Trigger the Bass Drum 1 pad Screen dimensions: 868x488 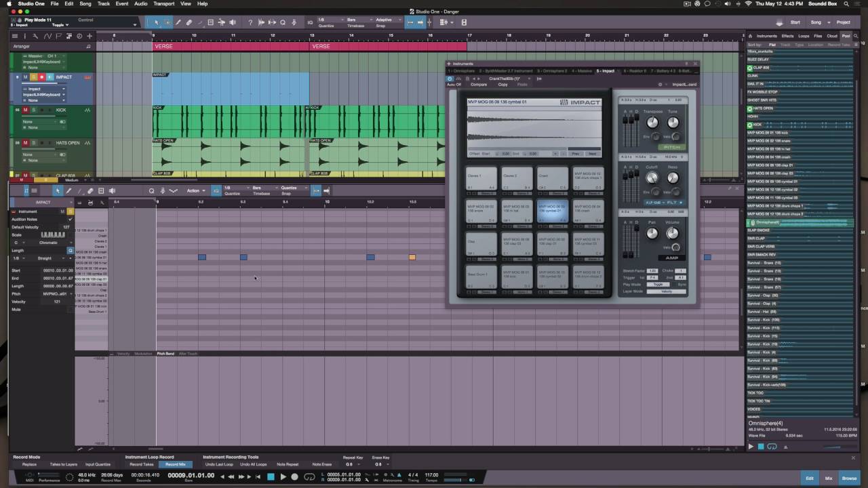tap(481, 277)
